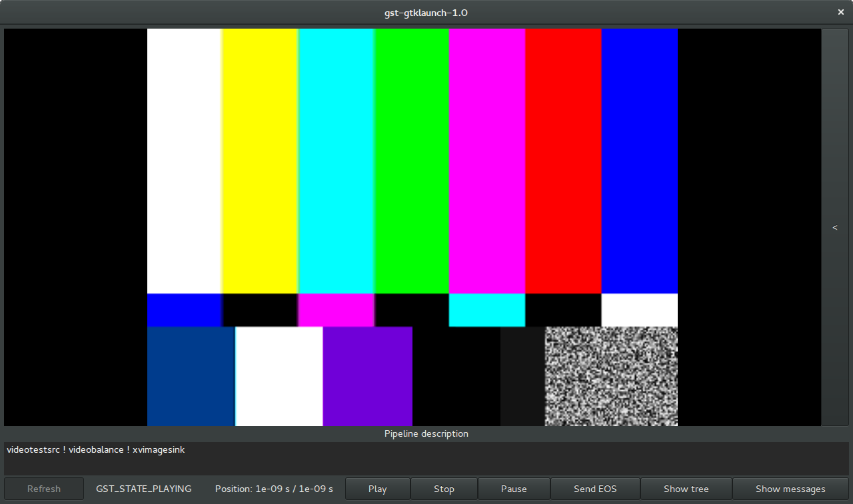The height and width of the screenshot is (504, 853).
Task: Send EOS to the pipeline
Action: tap(594, 488)
